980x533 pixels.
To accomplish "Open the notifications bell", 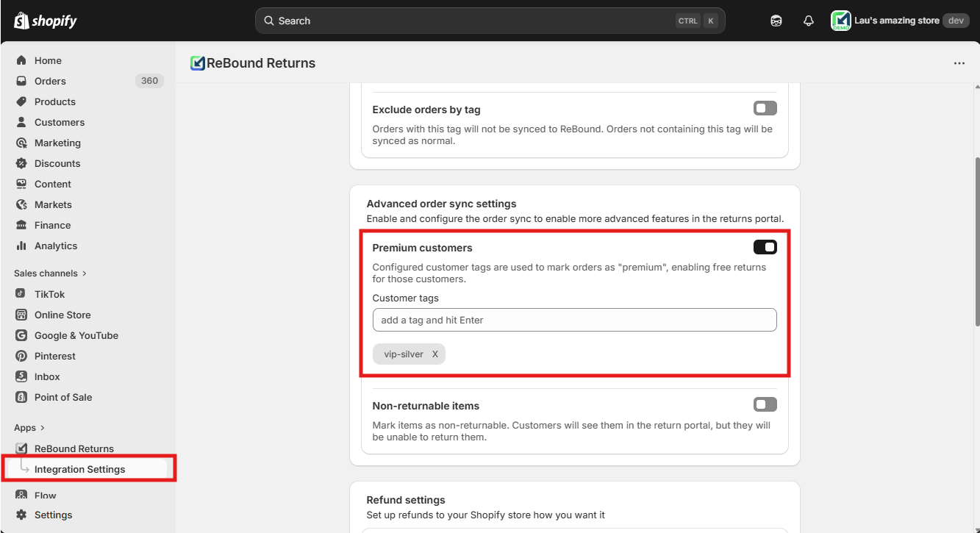I will coord(809,21).
